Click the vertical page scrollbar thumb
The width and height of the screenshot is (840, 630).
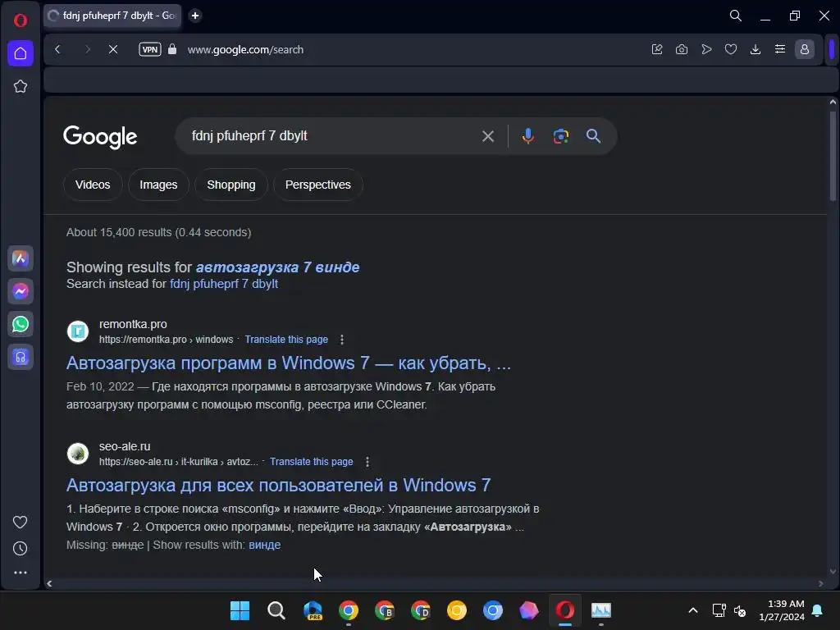click(x=833, y=155)
